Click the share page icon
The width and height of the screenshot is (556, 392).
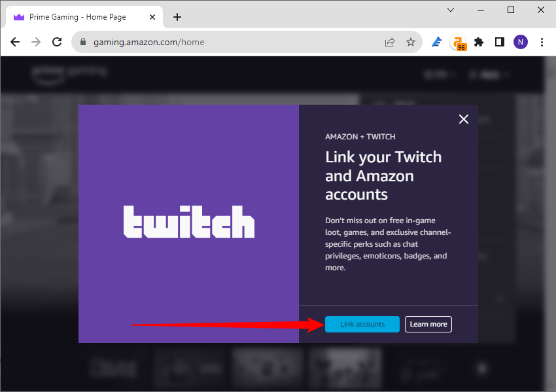coord(390,41)
